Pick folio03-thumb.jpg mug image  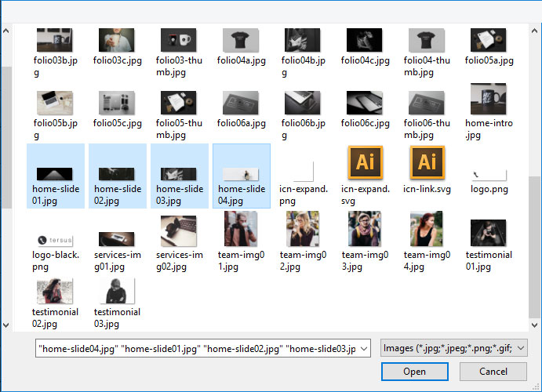pos(178,40)
